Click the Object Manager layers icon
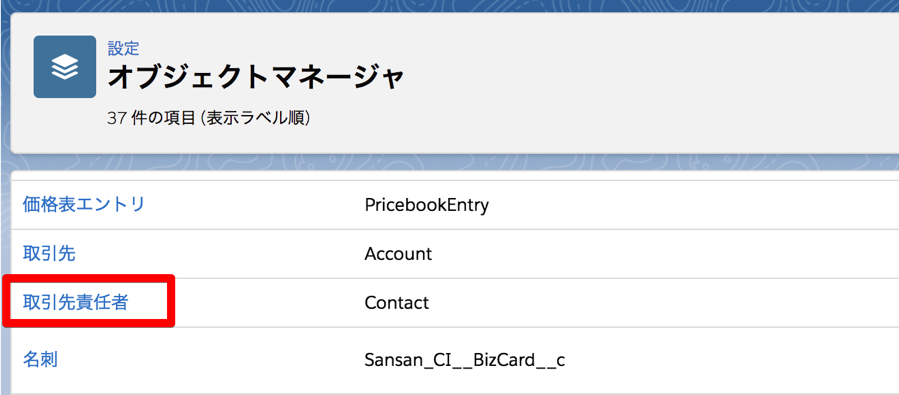The image size is (899, 395). click(64, 67)
